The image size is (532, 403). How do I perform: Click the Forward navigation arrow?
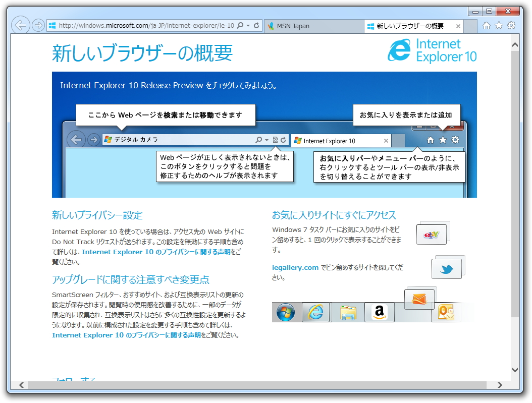point(38,24)
